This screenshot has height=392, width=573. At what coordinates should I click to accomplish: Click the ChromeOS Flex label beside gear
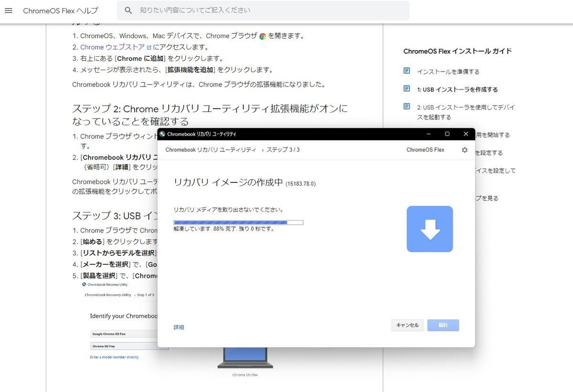[x=425, y=150]
